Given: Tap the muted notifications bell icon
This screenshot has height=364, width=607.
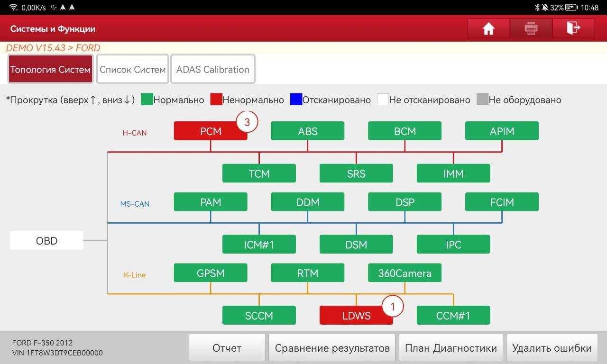Looking at the screenshot, I should [545, 7].
